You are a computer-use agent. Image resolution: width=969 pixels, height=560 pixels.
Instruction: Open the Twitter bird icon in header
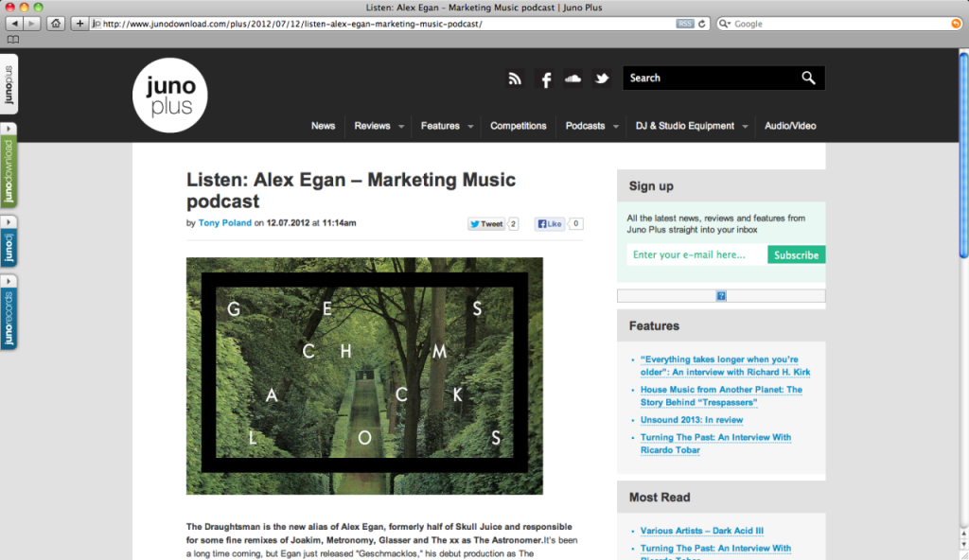[x=602, y=79]
